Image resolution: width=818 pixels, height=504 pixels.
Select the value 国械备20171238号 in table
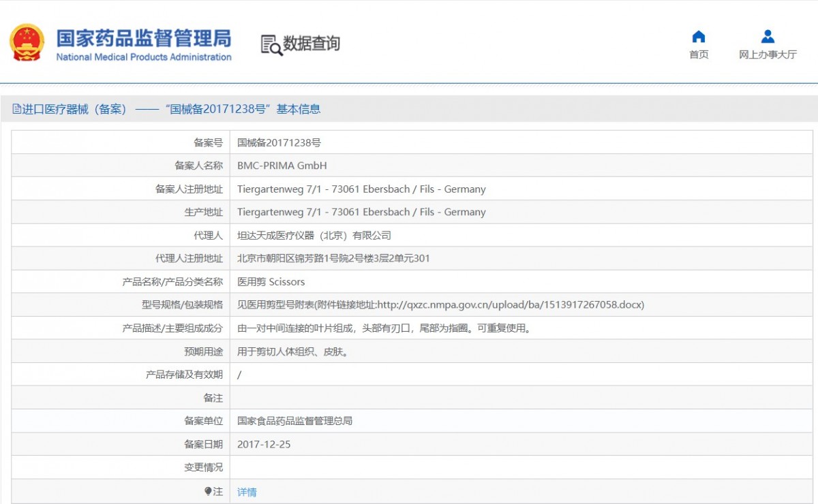279,143
